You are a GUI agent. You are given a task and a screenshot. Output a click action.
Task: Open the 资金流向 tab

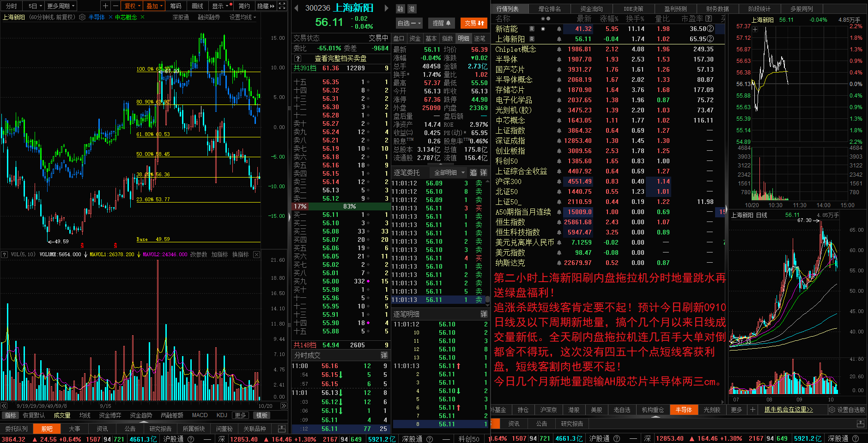pyautogui.click(x=591, y=9)
